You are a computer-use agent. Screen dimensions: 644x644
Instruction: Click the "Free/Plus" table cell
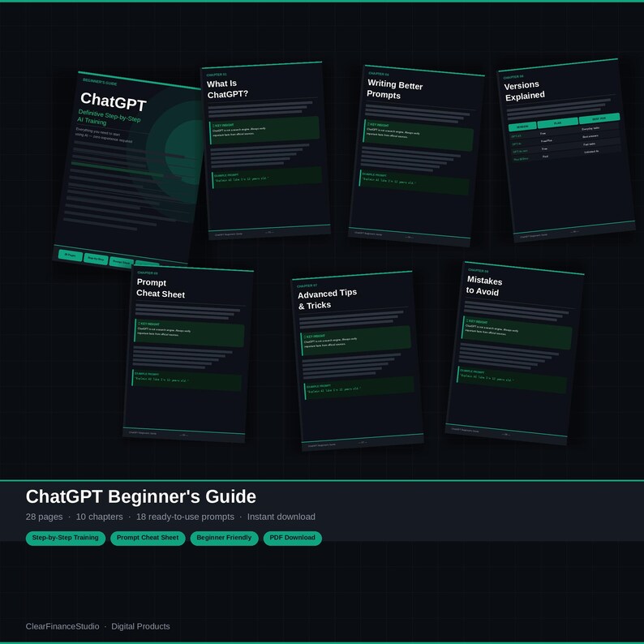(547, 141)
